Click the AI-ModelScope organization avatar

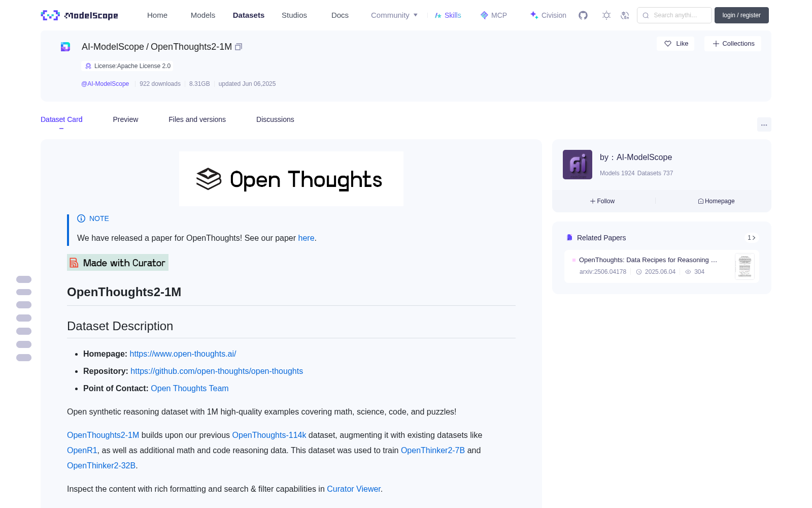[578, 165]
